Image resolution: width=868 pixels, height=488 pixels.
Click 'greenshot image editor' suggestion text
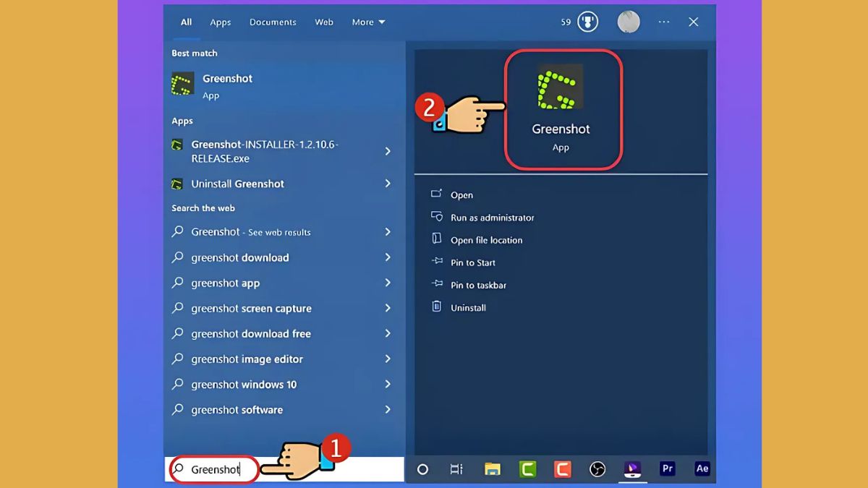click(247, 359)
